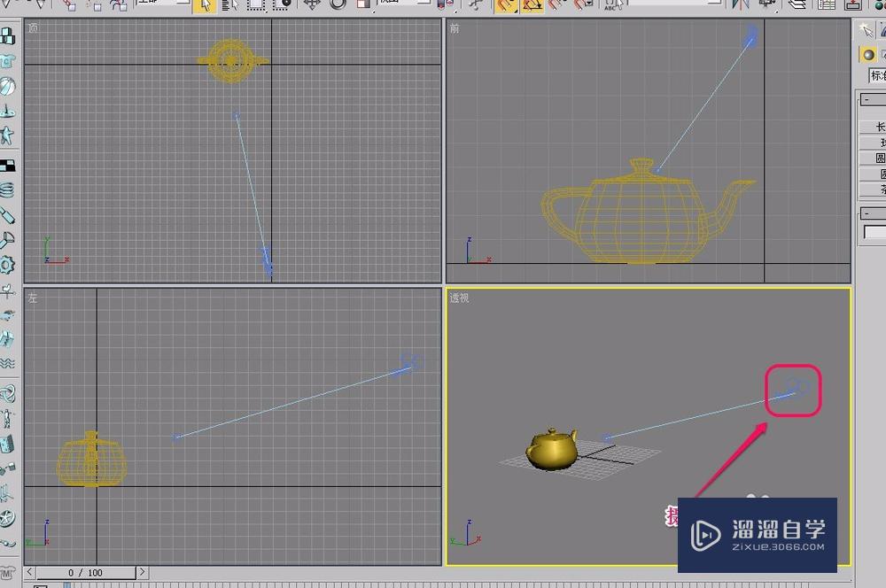The height and width of the screenshot is (588, 886).
Task: Create a reactor Cloth Collection (shirt icon)
Action: 7,62
